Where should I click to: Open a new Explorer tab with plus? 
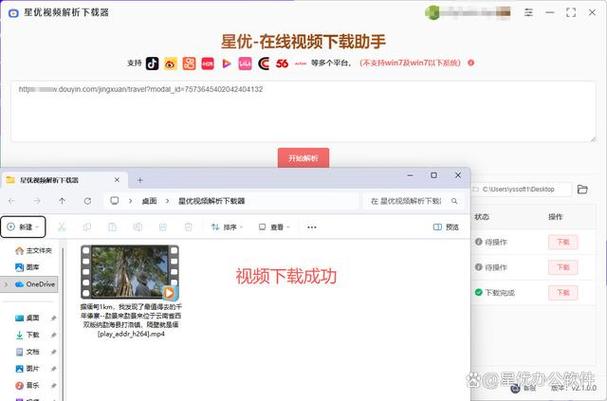[140, 179]
